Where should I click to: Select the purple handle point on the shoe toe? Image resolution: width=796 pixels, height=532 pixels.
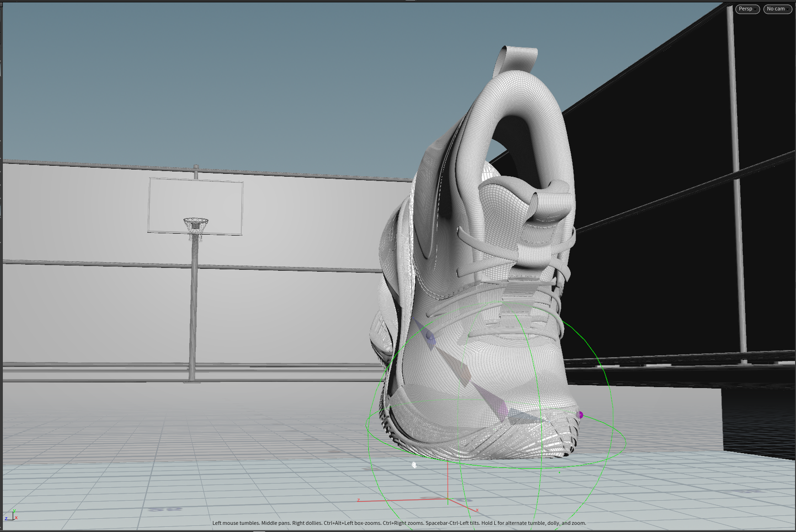pos(580,415)
